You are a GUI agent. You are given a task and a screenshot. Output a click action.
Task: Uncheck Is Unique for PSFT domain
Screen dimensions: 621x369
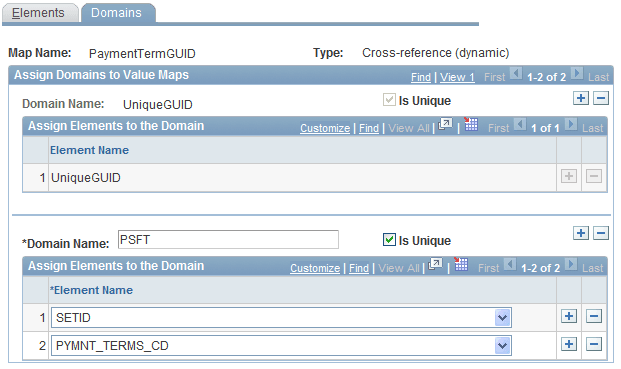click(x=389, y=240)
